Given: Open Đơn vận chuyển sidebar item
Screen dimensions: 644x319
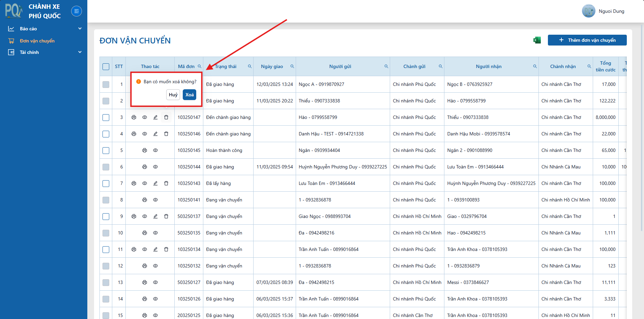Looking at the screenshot, I should coord(43,41).
